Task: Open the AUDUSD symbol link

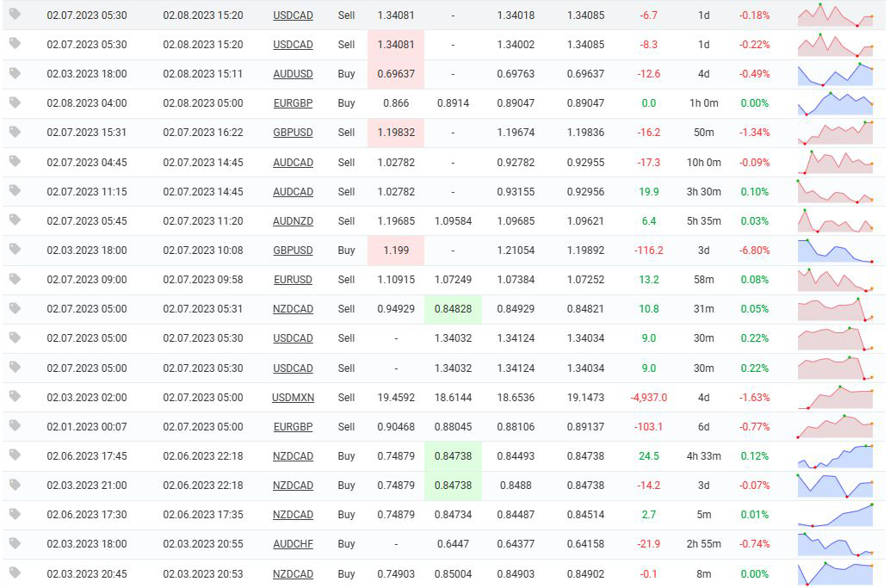Action: coord(293,74)
